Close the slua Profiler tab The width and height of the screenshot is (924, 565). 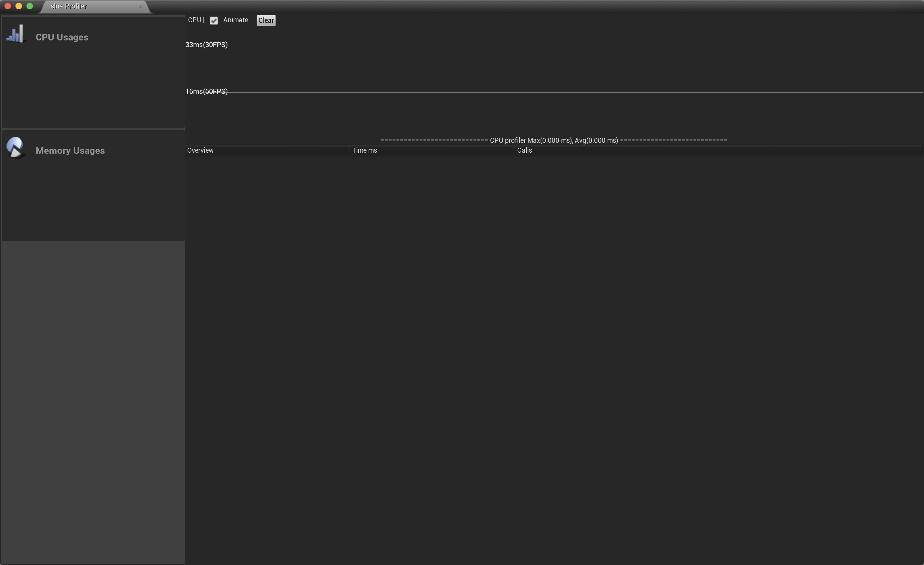(x=141, y=7)
